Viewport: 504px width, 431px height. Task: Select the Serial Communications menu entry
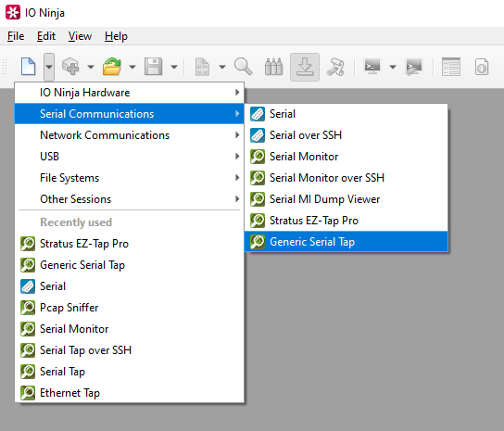(130, 114)
